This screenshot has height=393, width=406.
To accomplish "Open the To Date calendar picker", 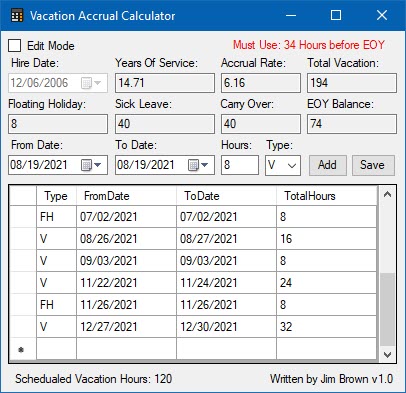I will coord(198,165).
